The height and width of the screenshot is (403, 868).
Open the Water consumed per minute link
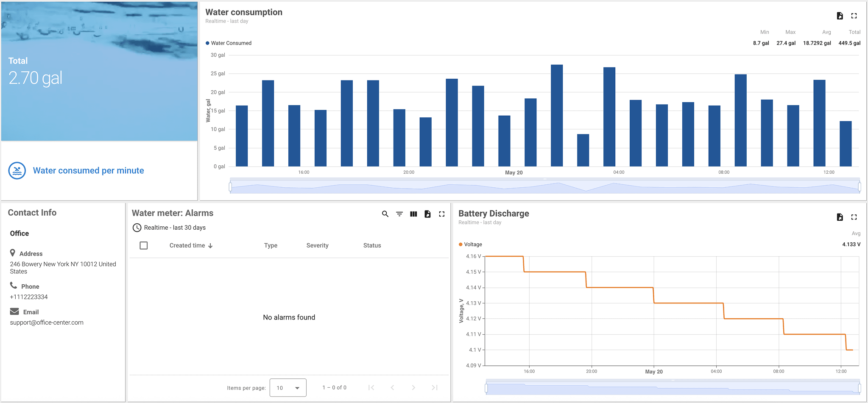click(x=88, y=170)
